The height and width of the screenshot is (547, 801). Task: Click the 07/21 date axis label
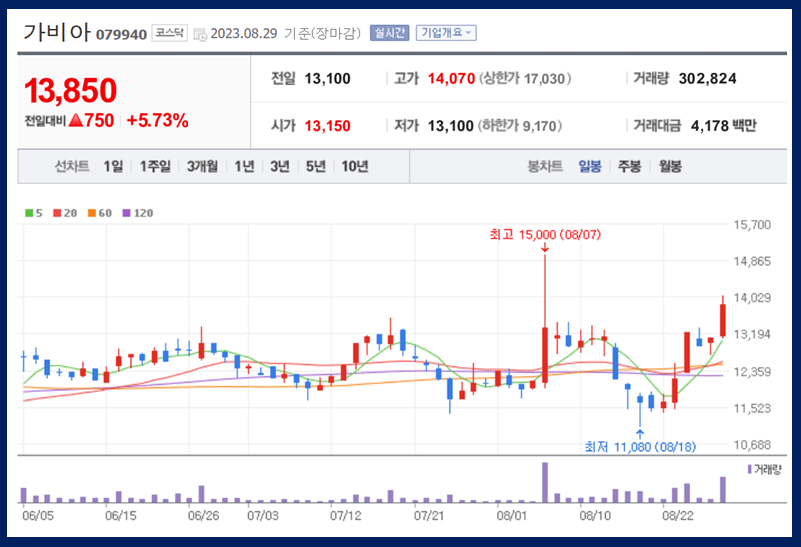[x=429, y=515]
